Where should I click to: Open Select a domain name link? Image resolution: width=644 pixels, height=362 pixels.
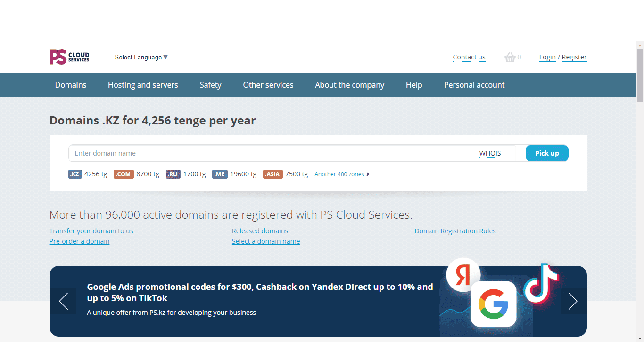point(266,241)
